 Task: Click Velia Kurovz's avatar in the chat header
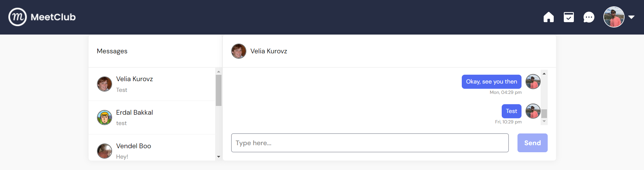[239, 51]
